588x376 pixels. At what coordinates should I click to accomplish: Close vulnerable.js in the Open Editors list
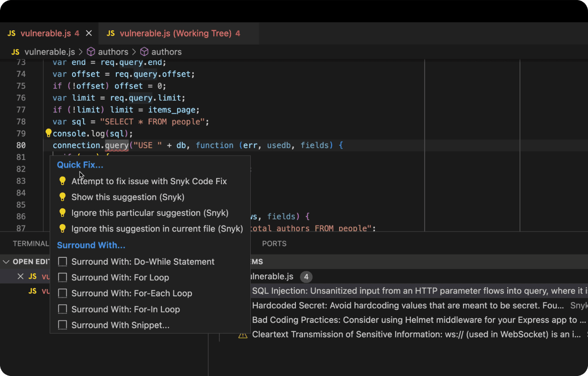pyautogui.click(x=20, y=276)
